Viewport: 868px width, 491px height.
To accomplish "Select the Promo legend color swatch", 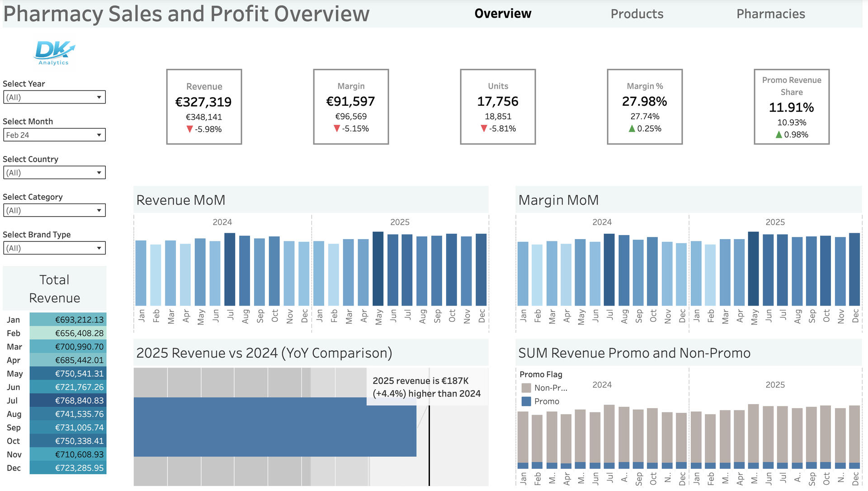I will (526, 401).
